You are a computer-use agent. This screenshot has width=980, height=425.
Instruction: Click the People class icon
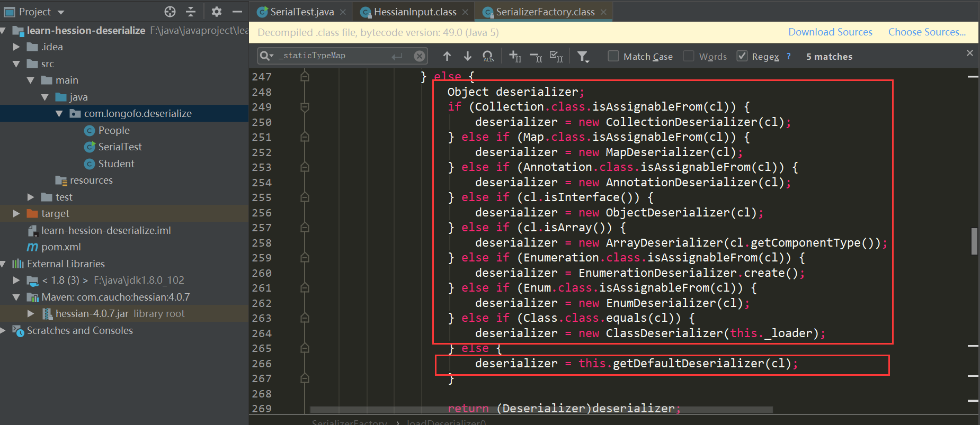tap(90, 131)
